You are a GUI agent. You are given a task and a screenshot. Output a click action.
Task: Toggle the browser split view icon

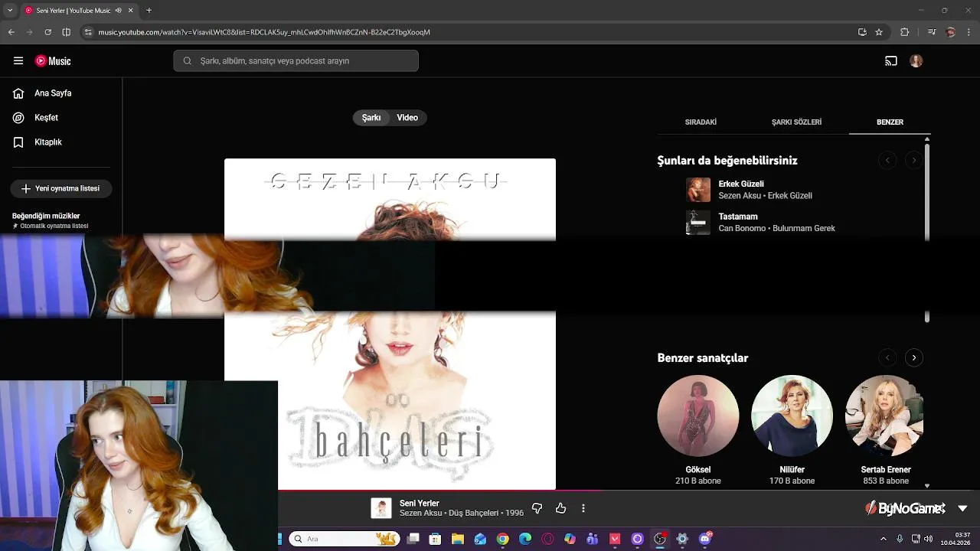point(66,32)
